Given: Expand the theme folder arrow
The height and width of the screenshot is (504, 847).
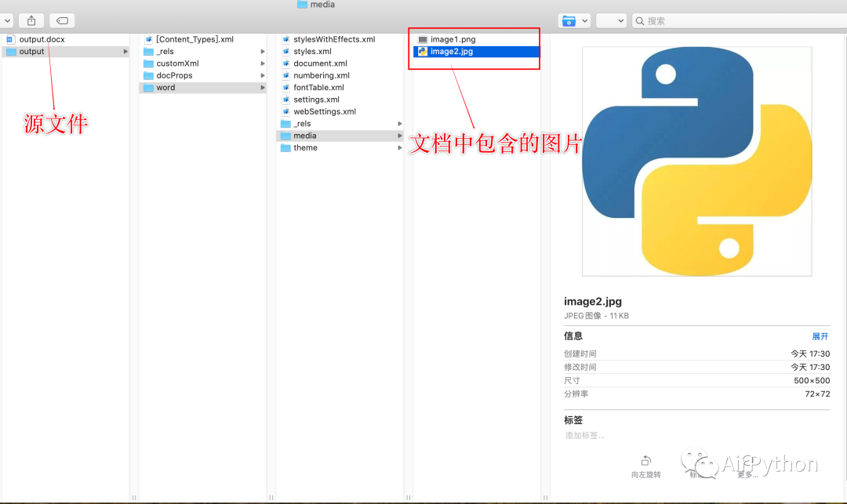Looking at the screenshot, I should pos(400,148).
